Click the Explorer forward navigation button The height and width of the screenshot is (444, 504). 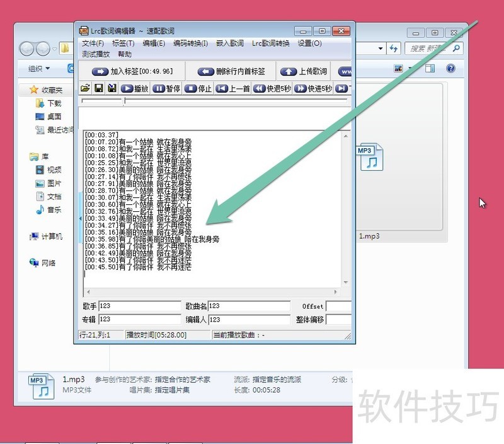pyautogui.click(x=43, y=49)
